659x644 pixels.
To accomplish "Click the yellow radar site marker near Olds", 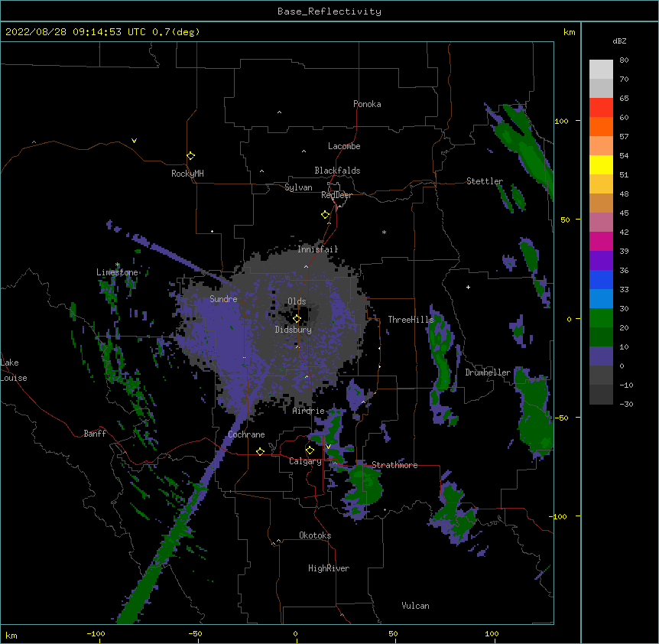I will [297, 319].
